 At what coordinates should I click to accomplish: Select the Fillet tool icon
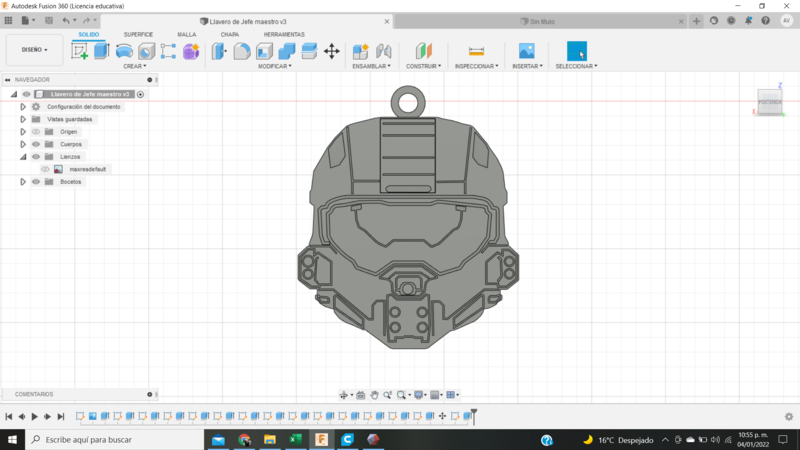click(x=242, y=51)
